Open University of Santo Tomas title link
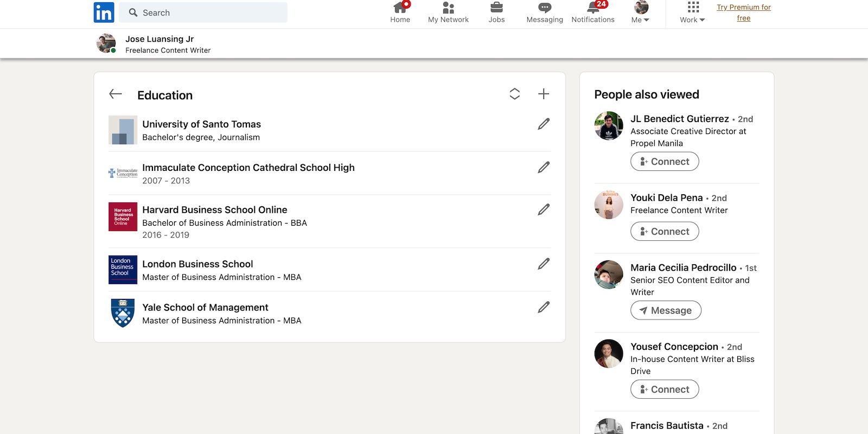 coord(201,124)
